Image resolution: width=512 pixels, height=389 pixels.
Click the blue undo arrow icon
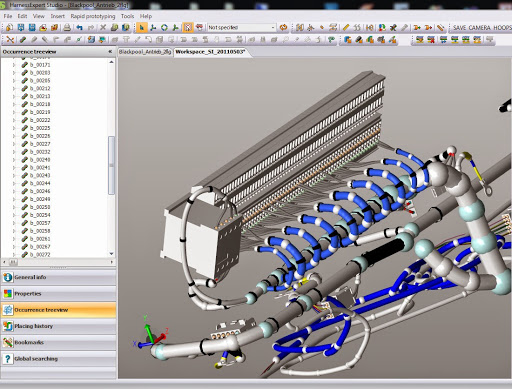(79, 27)
